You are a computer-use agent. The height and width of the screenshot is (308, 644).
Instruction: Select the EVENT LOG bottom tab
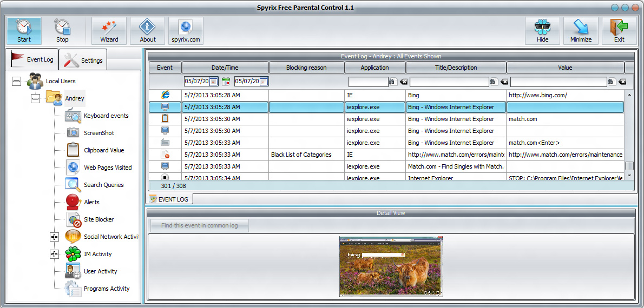(x=169, y=199)
